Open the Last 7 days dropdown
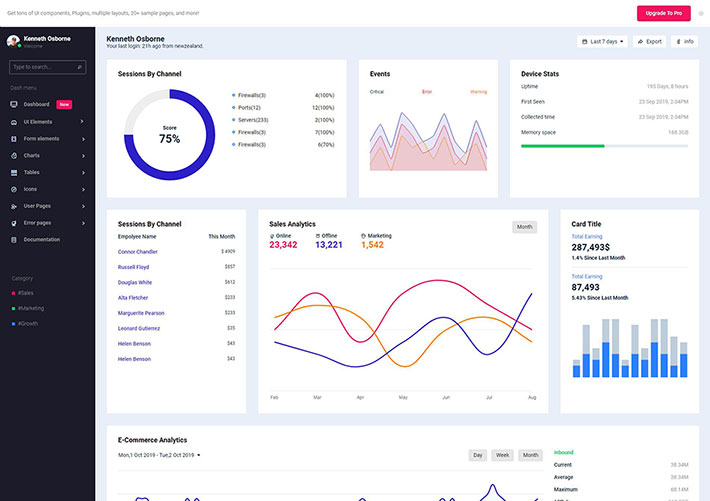Image resolution: width=710 pixels, height=501 pixels. point(602,42)
